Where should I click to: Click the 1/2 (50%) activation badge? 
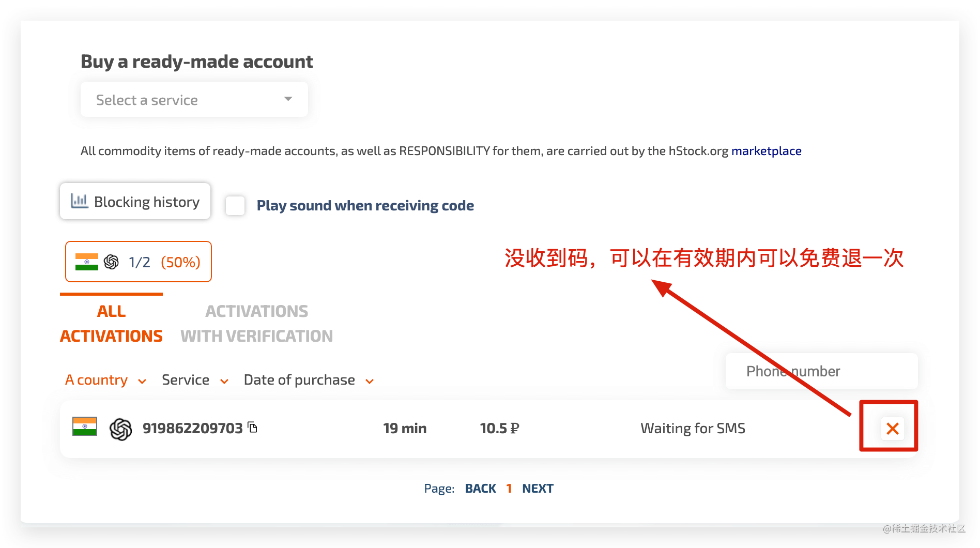pyautogui.click(x=138, y=262)
